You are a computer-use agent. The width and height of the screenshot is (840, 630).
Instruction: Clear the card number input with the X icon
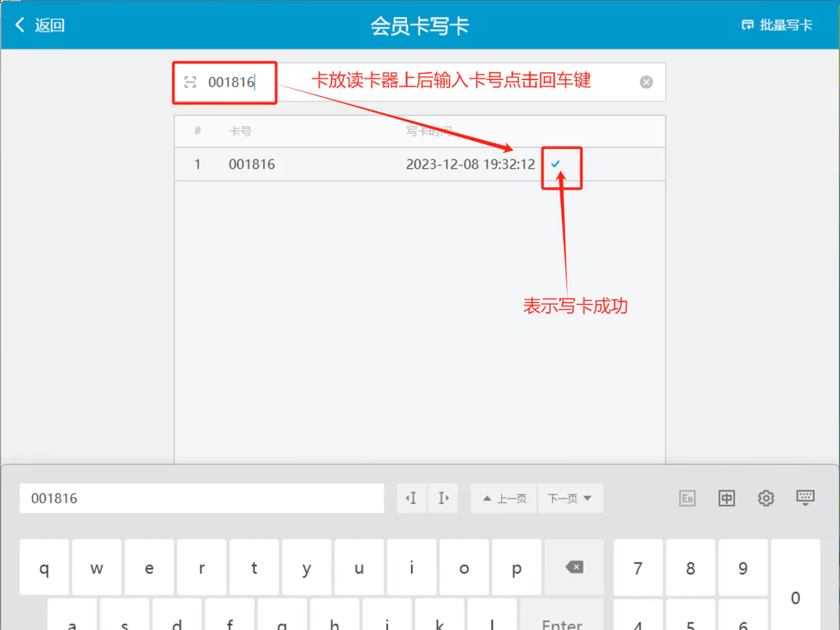pos(646,82)
